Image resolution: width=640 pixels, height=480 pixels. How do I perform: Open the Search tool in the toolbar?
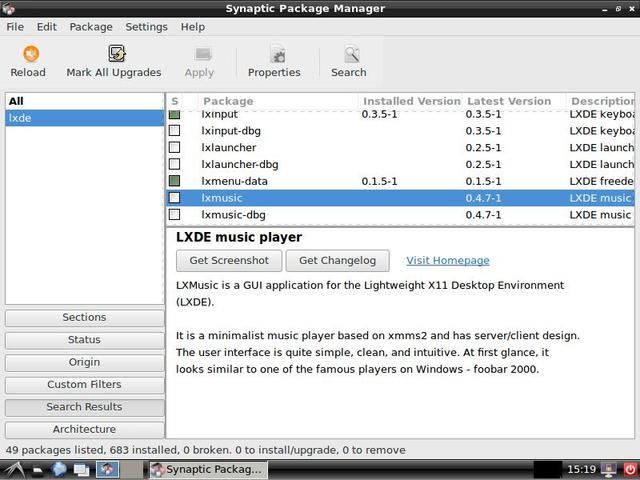(x=349, y=60)
